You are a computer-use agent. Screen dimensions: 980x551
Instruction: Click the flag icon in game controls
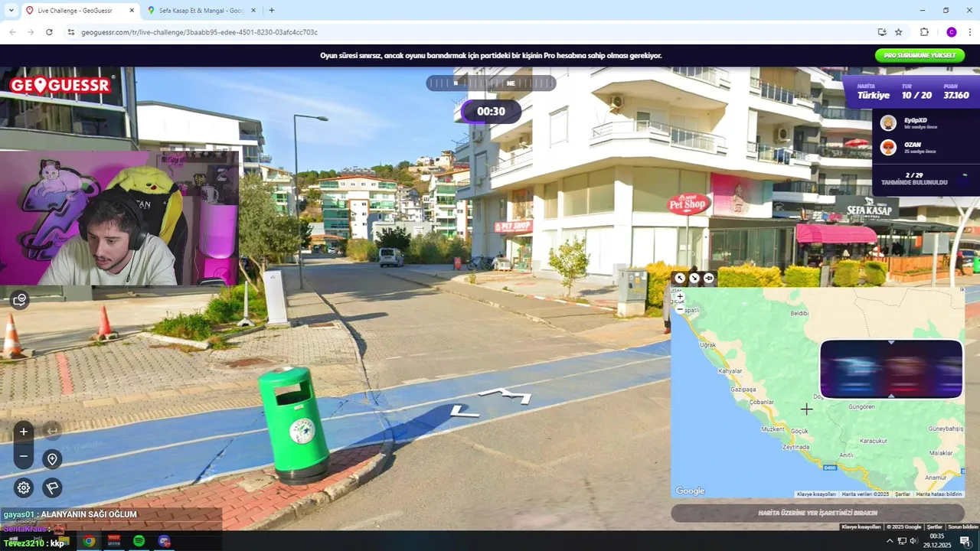(52, 487)
